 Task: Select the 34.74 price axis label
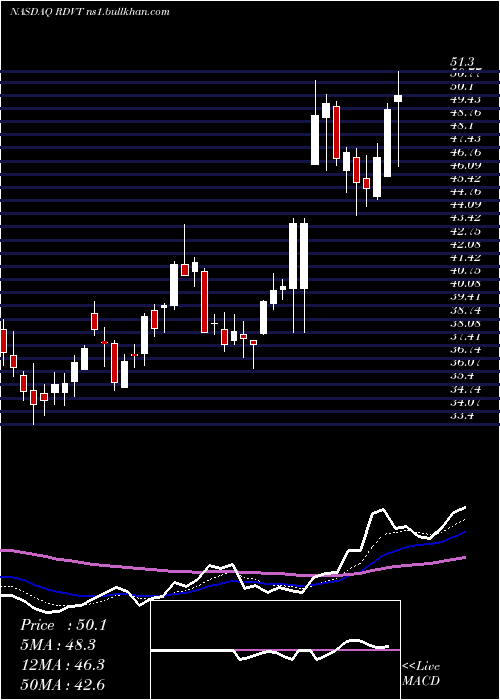[x=465, y=389]
